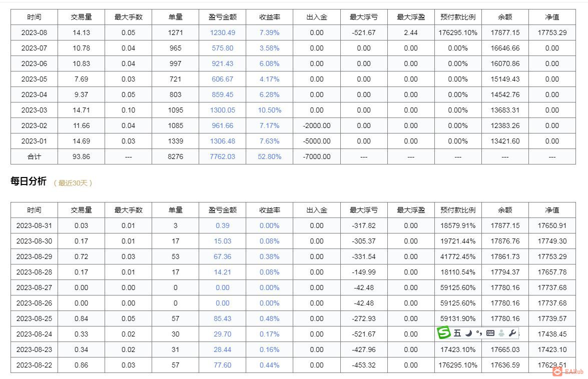Click the 85.43 profit link for 2023-08-25
Screen dimensions: 588x379
(x=222, y=318)
